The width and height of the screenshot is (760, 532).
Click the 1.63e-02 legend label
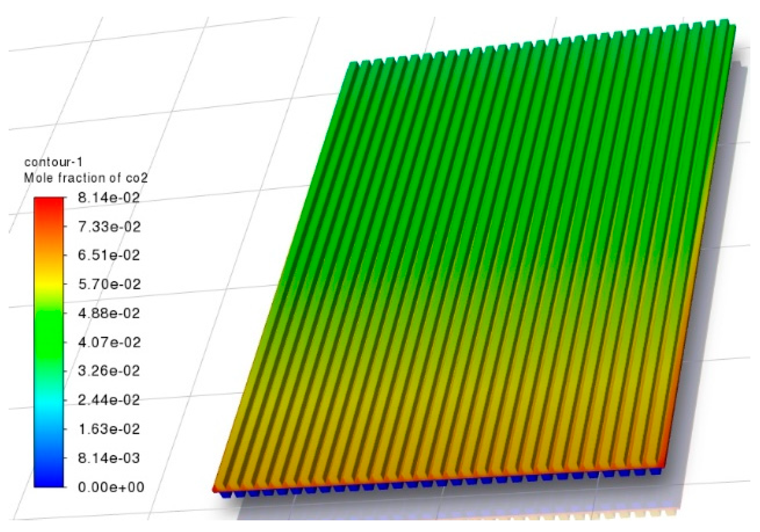(108, 429)
